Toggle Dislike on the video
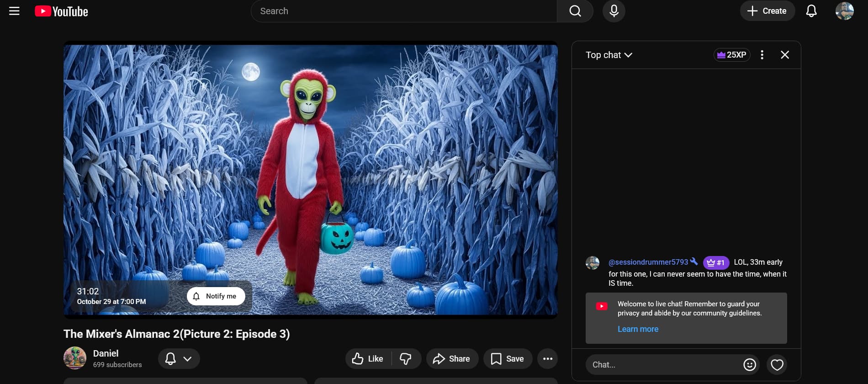This screenshot has height=384, width=868. (x=406, y=359)
